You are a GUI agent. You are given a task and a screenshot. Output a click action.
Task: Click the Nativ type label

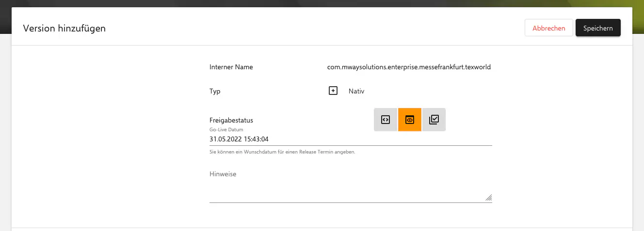(356, 91)
